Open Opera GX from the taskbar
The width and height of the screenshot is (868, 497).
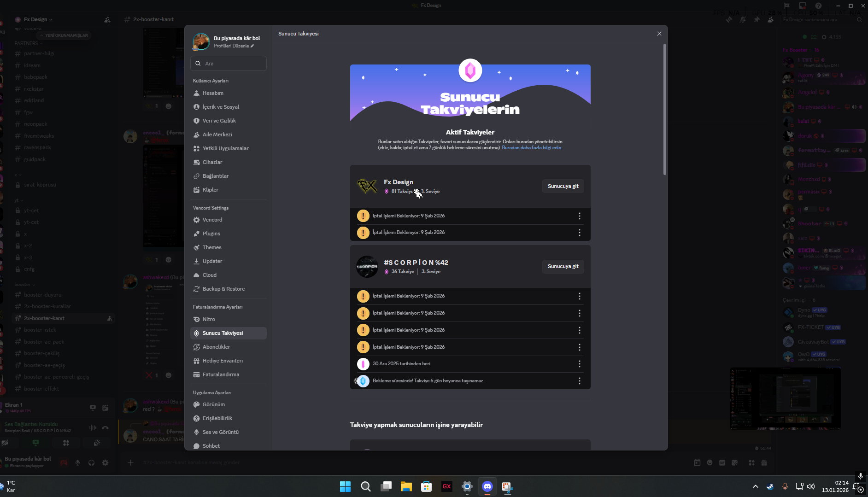tap(447, 486)
